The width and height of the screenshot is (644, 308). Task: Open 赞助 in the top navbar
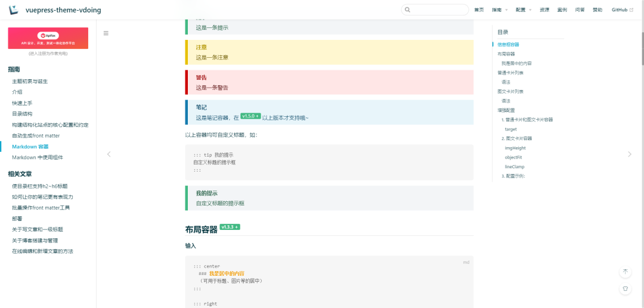pyautogui.click(x=597, y=10)
